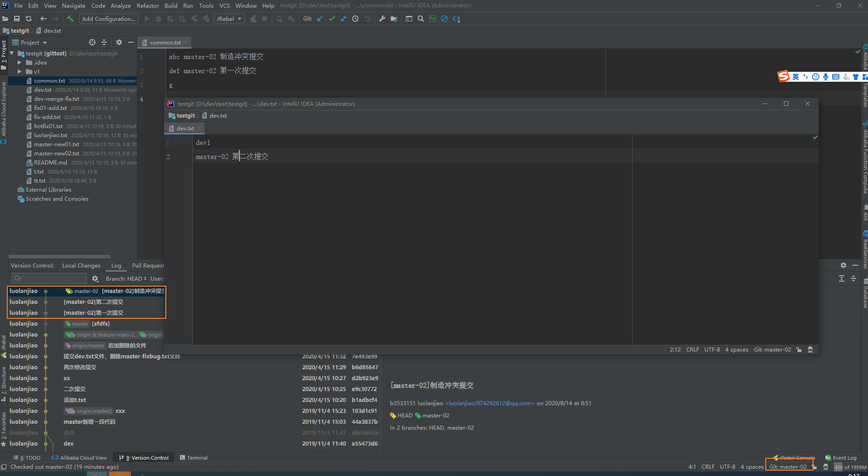The width and height of the screenshot is (868, 476).
Task: Click the Git Commit green checkmark
Action: [x=332, y=19]
